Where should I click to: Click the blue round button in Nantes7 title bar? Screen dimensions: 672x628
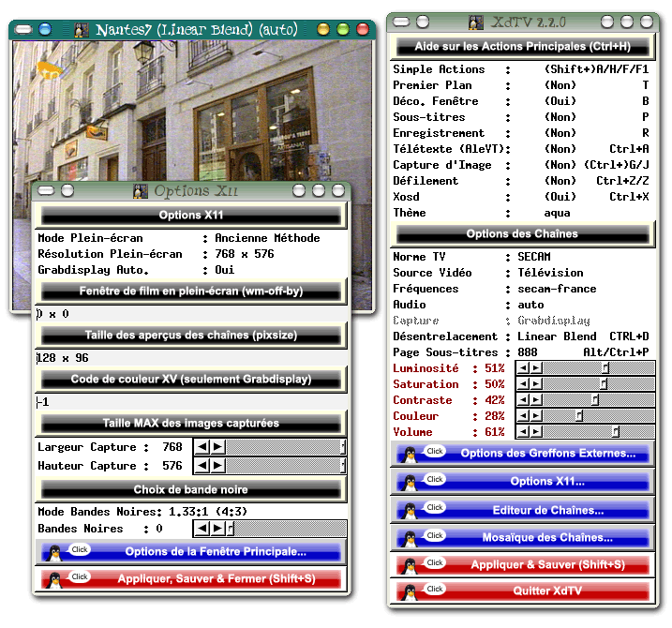point(45,30)
